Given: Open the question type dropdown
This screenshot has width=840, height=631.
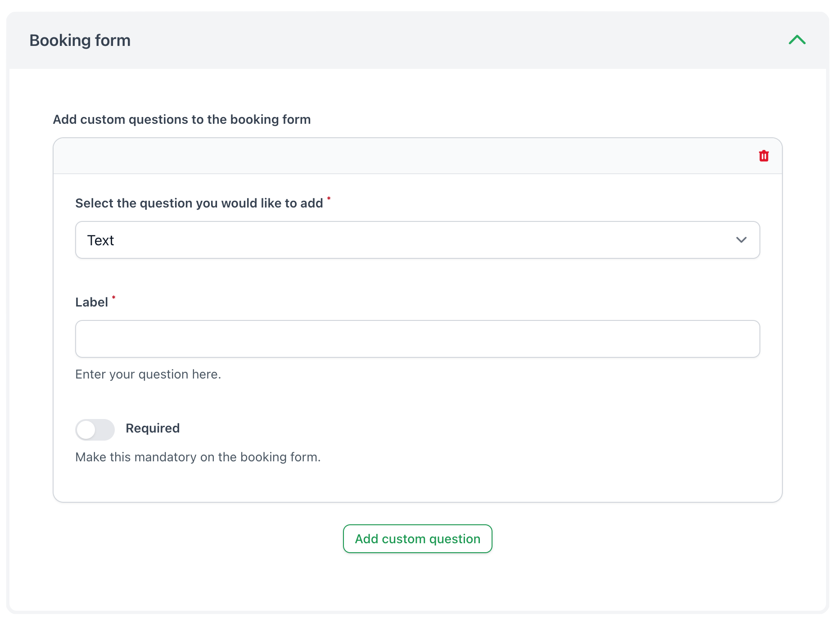Looking at the screenshot, I should coord(417,240).
